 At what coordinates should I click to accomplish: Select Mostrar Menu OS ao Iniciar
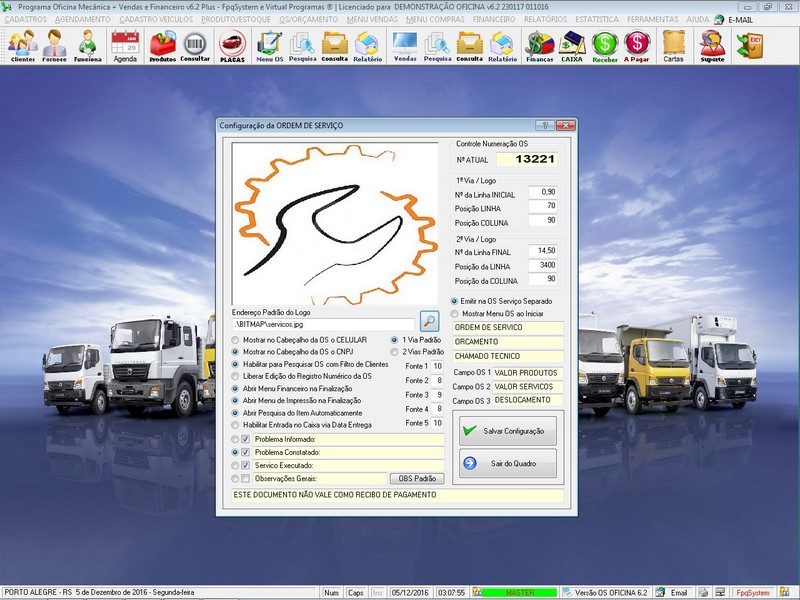pos(454,314)
